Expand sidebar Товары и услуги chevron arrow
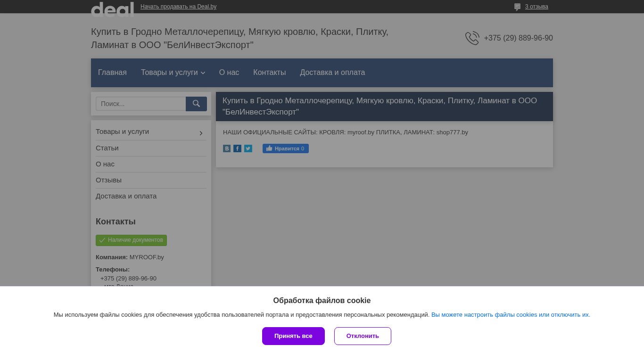The height and width of the screenshot is (362, 644). tap(201, 133)
